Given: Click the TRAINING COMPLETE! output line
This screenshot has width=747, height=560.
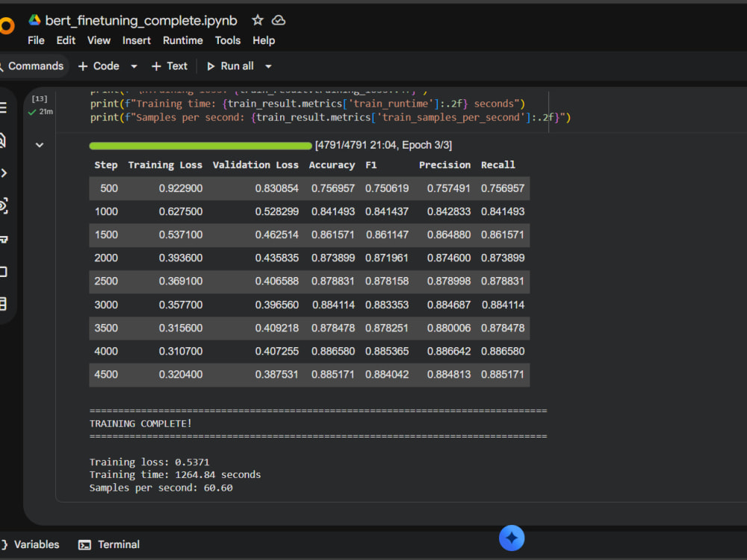Looking at the screenshot, I should (140, 423).
